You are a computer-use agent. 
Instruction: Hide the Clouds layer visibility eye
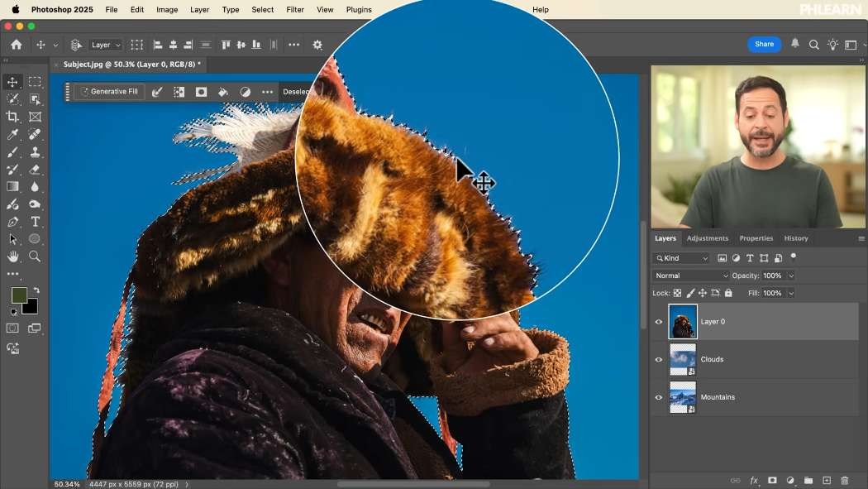point(659,359)
